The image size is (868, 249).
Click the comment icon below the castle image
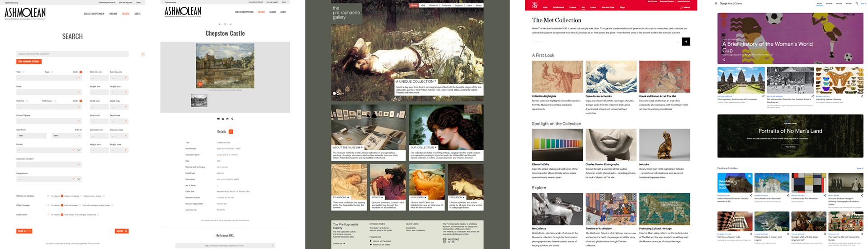point(218,119)
